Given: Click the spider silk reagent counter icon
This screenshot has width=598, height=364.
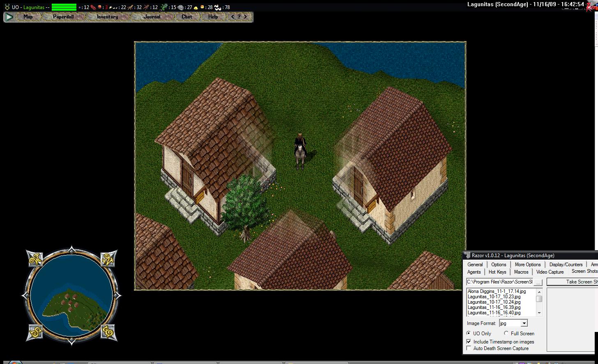Looking at the screenshot, I should tap(180, 7).
